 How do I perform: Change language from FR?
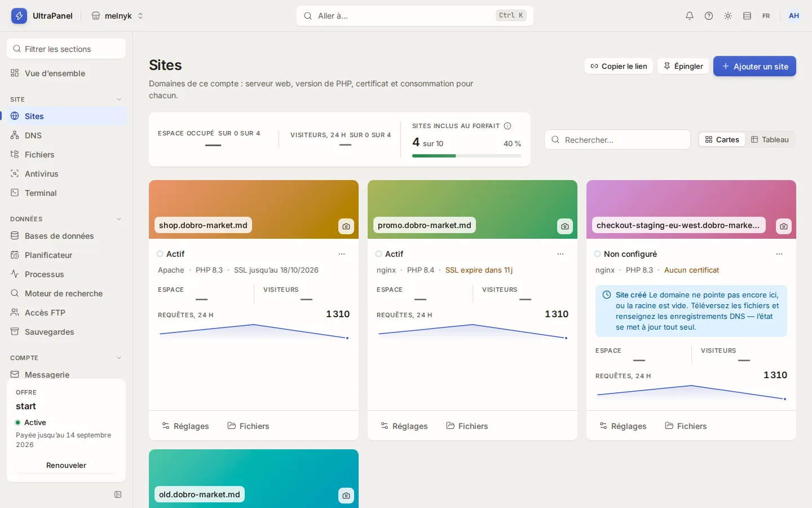766,16
